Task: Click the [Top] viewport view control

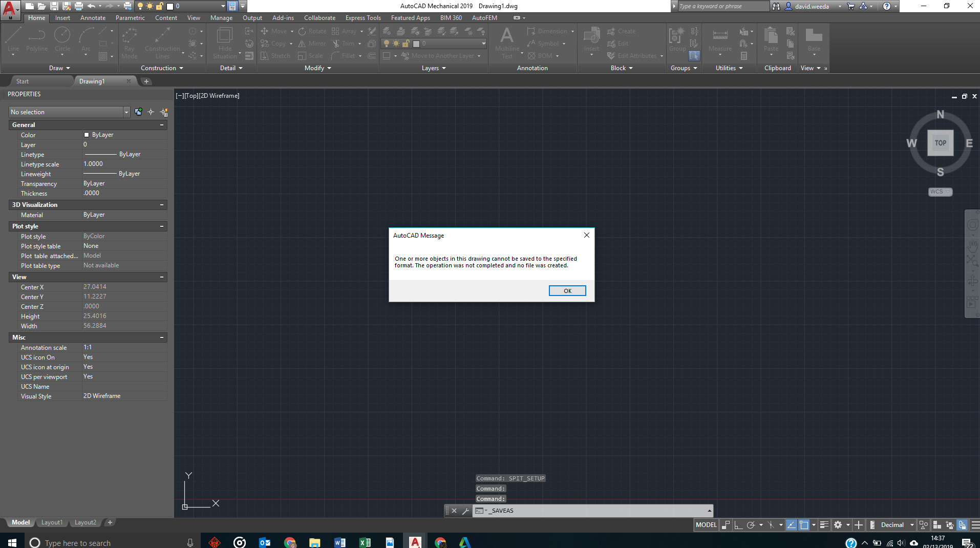Action: click(x=191, y=96)
